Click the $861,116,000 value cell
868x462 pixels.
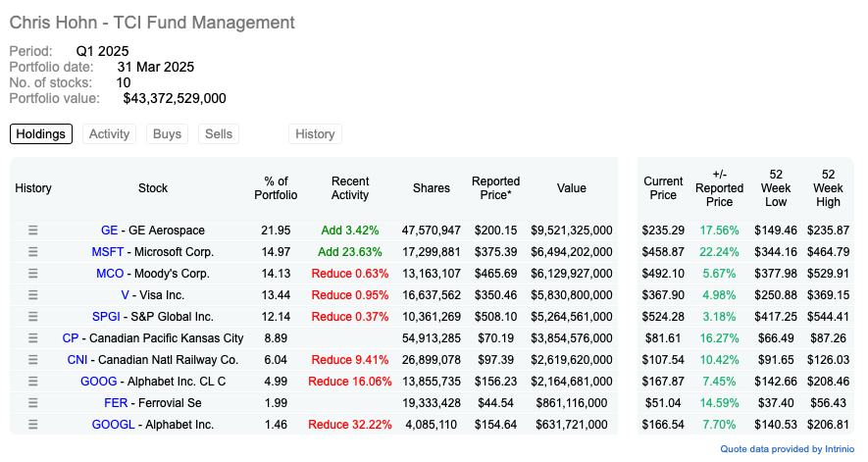click(571, 403)
